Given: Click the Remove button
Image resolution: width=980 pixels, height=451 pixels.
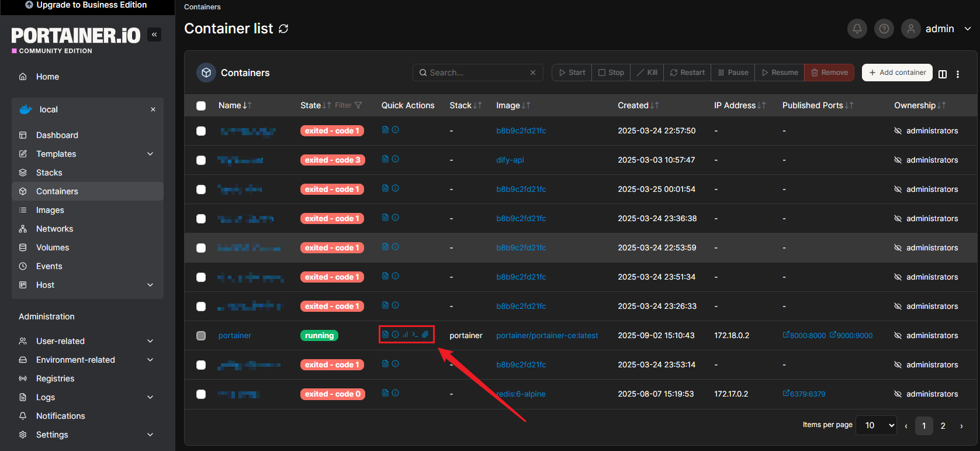Looking at the screenshot, I should point(829,73).
